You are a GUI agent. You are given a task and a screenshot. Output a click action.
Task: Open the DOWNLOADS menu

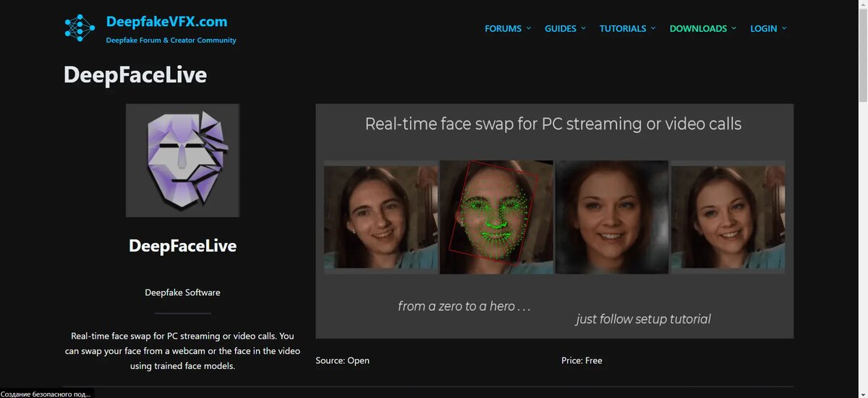point(698,29)
